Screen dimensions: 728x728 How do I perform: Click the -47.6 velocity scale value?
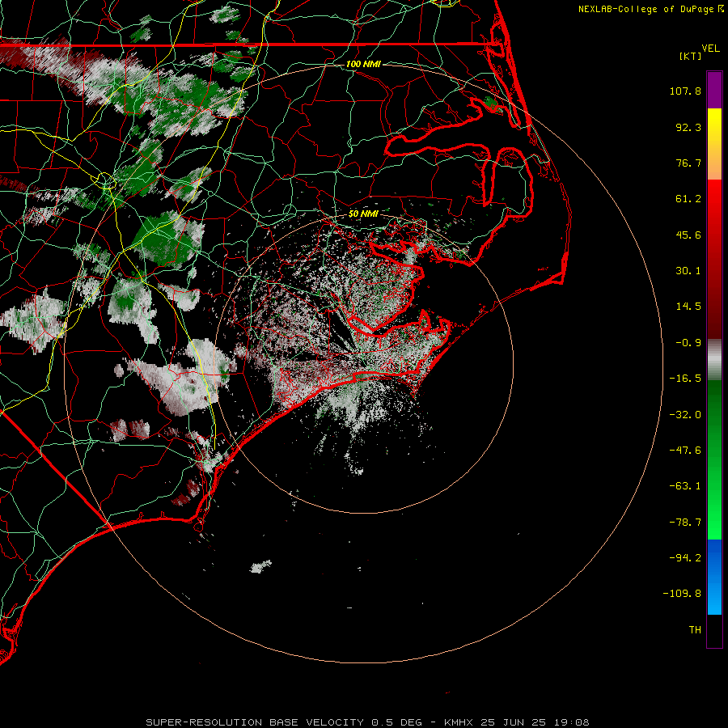[x=685, y=451]
